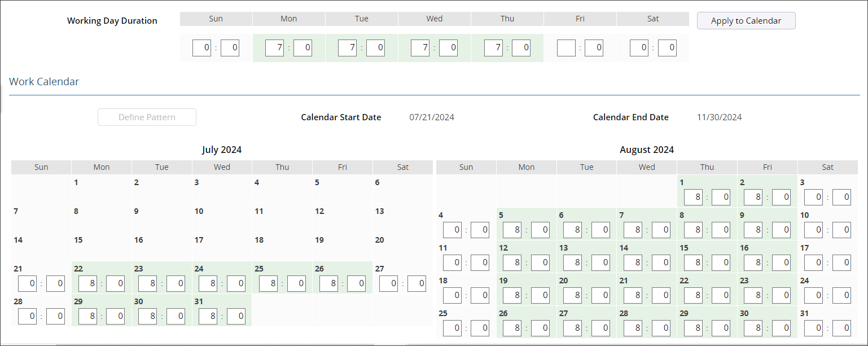This screenshot has width=868, height=346.
Task: Edit hours field for July 22
Action: [87, 284]
